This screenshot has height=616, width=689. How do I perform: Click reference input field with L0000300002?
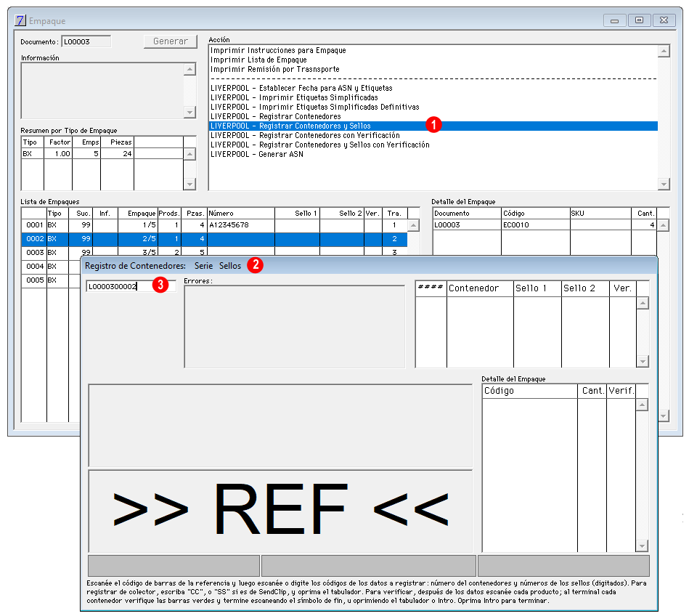tap(131, 287)
